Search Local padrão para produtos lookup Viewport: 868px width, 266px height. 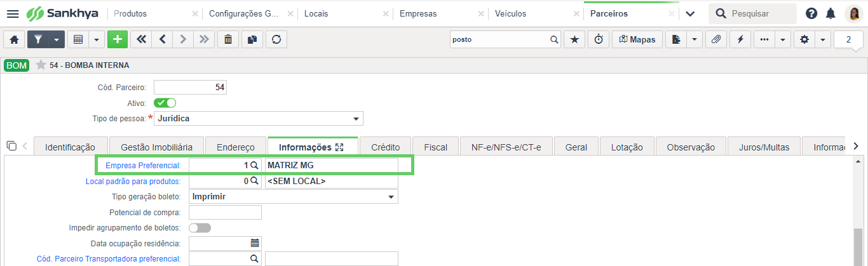(254, 181)
